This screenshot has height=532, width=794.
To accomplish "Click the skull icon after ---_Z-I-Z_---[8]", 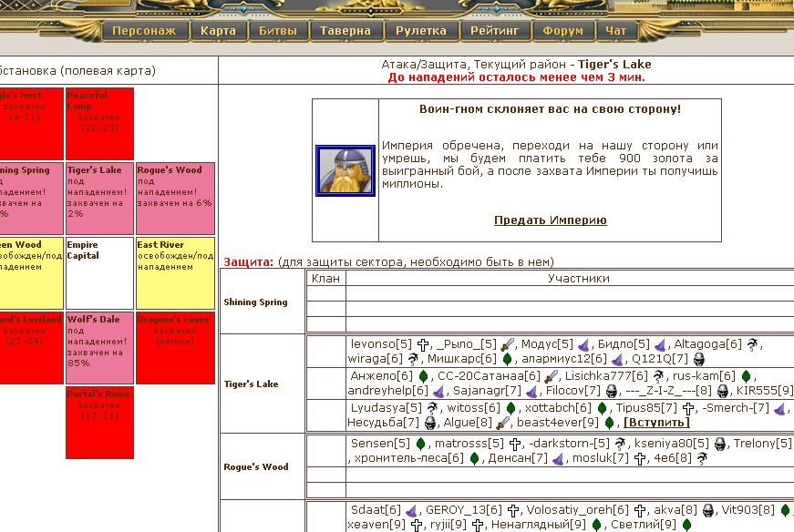I will (723, 391).
